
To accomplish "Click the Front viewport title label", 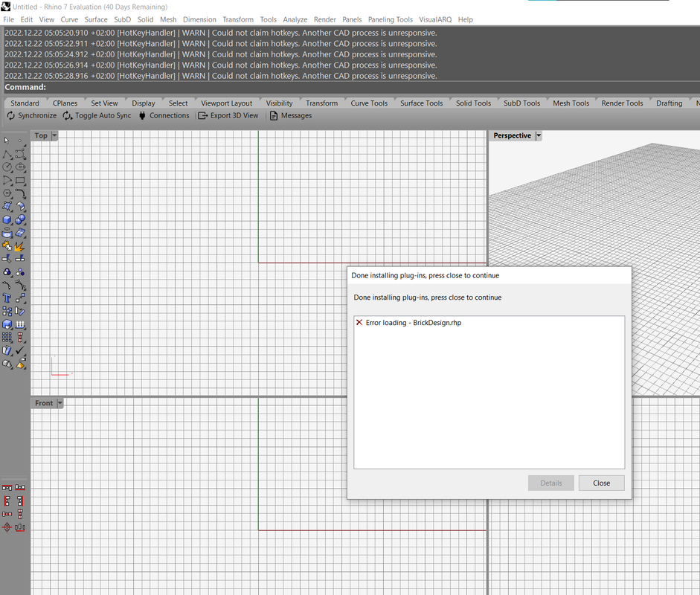I will (44, 404).
